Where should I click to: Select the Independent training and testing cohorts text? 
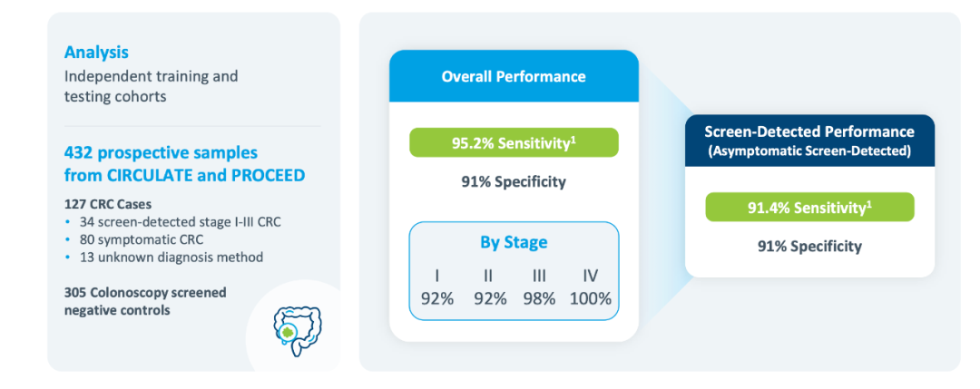point(151,85)
